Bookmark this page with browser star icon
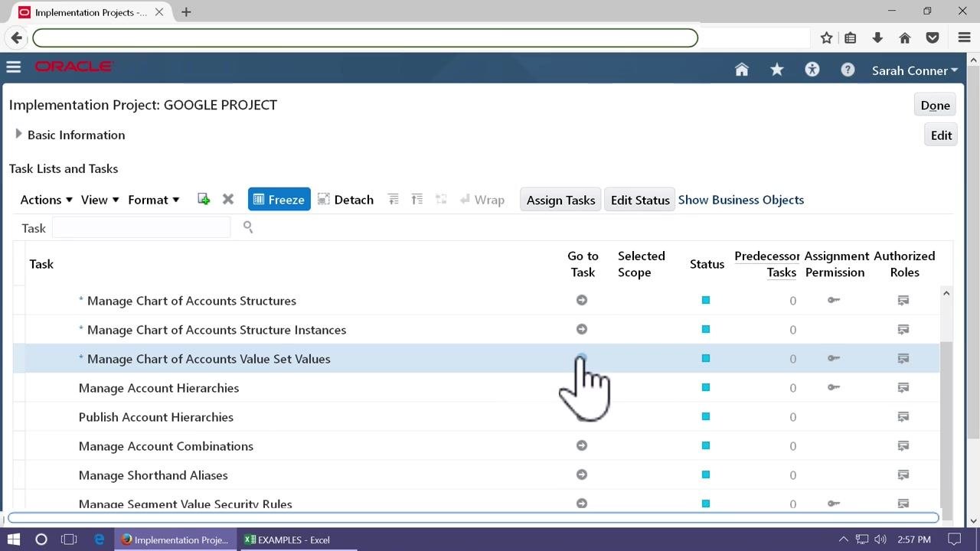 point(826,37)
